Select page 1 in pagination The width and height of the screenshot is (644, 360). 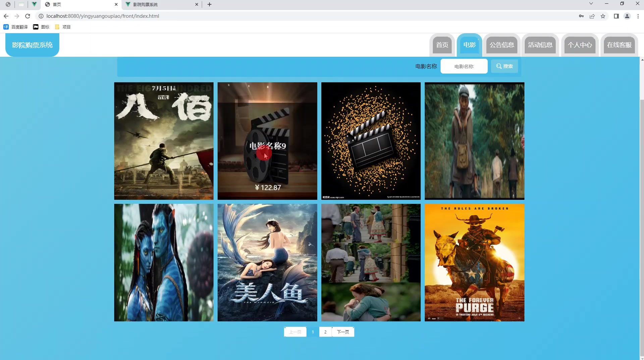(x=313, y=332)
